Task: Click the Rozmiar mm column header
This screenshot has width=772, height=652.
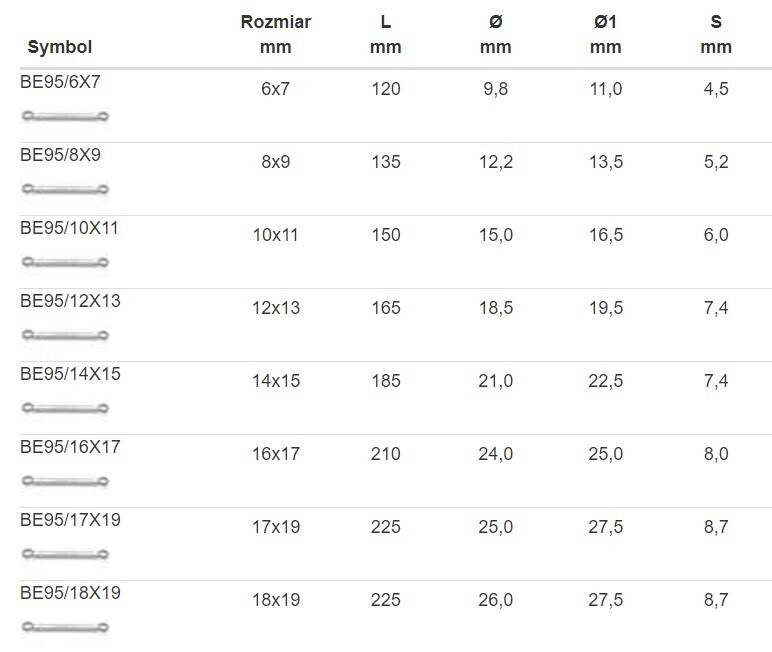Action: (276, 34)
